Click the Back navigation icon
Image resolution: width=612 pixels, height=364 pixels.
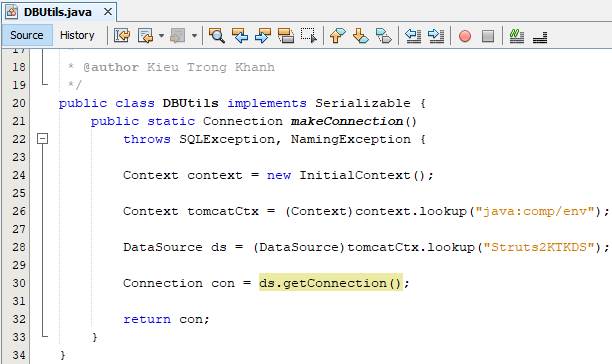pos(146,36)
